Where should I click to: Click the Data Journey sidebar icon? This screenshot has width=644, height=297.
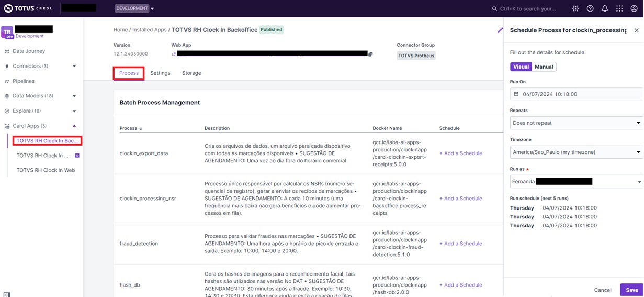tap(7, 51)
